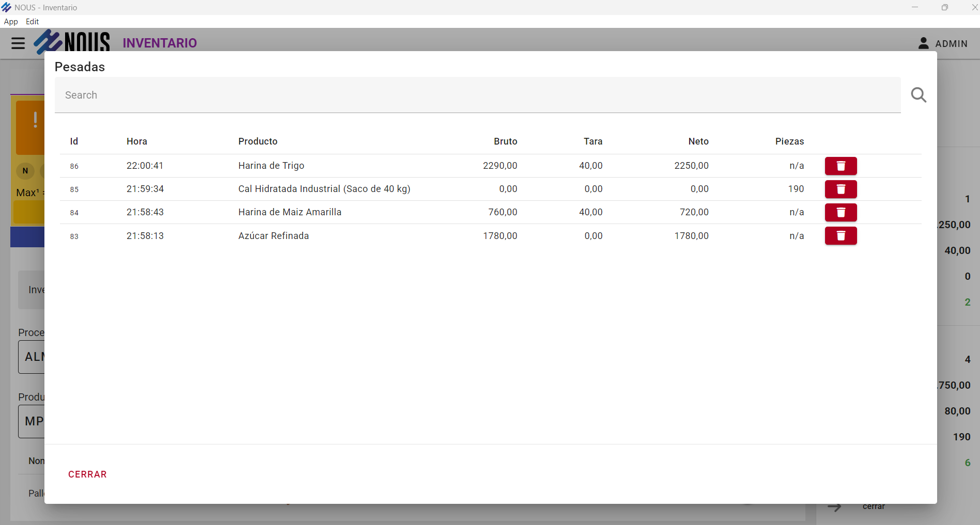Screen dimensions: 980x525
Task: Click the magnifying glass search icon
Action: point(918,95)
